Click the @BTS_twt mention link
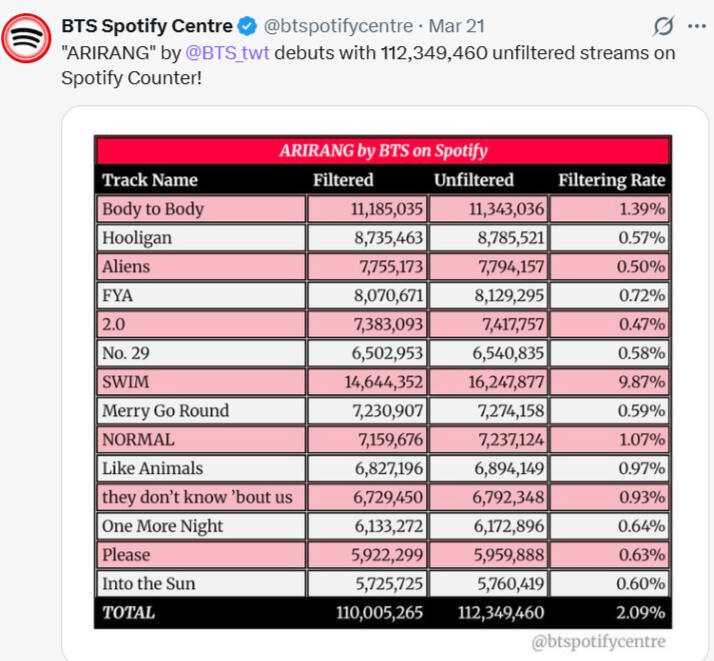The image size is (714, 661). coord(229,52)
